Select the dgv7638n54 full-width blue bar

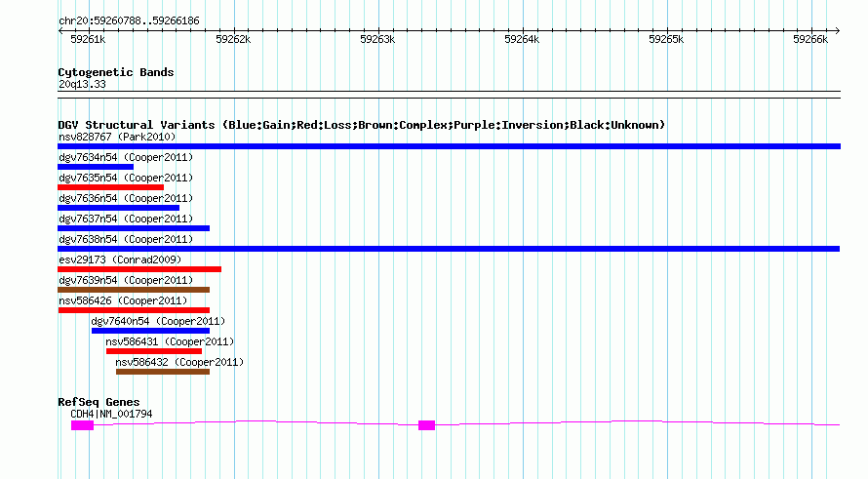(x=449, y=249)
